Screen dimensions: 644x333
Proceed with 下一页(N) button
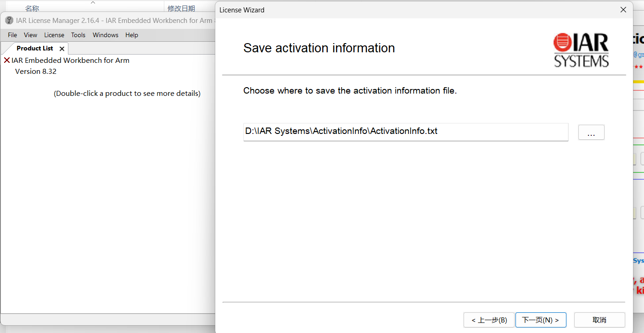coord(541,320)
